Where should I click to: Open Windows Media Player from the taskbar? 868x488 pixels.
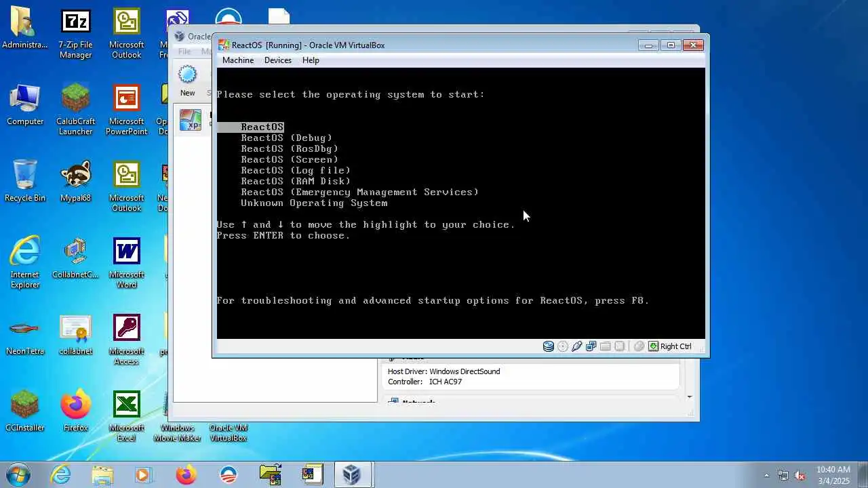tap(144, 474)
